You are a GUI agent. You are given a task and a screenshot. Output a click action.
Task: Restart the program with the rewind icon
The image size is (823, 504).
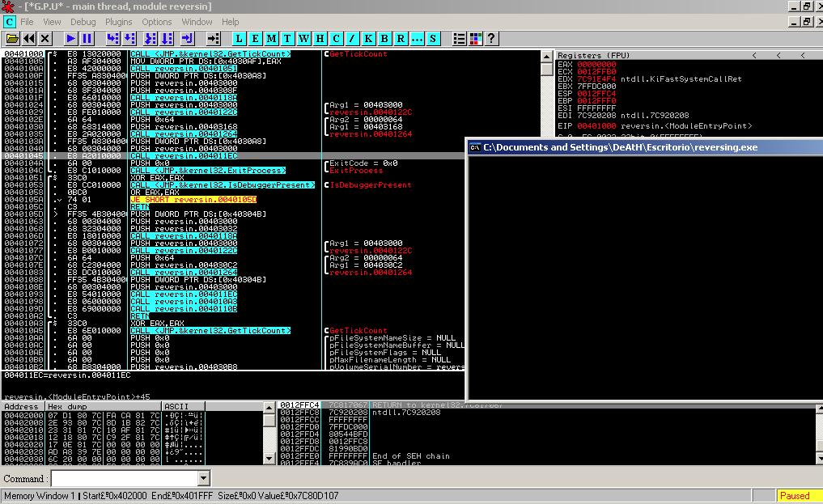point(29,39)
